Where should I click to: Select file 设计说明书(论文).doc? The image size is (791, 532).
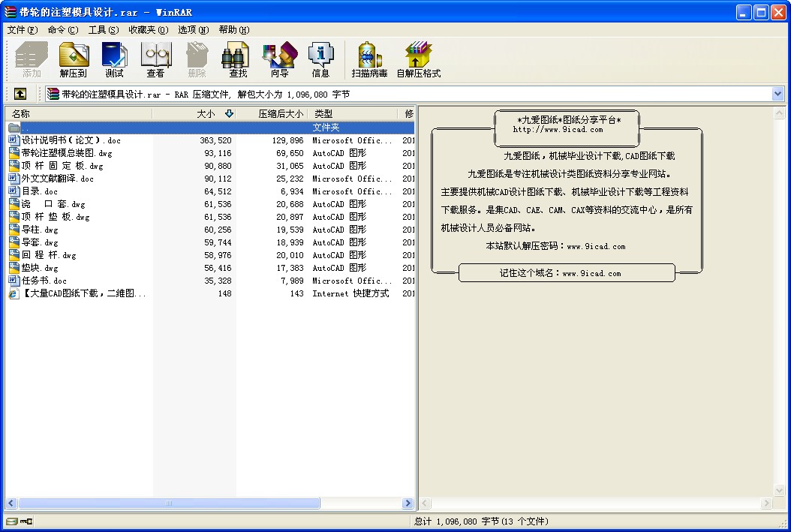click(71, 140)
